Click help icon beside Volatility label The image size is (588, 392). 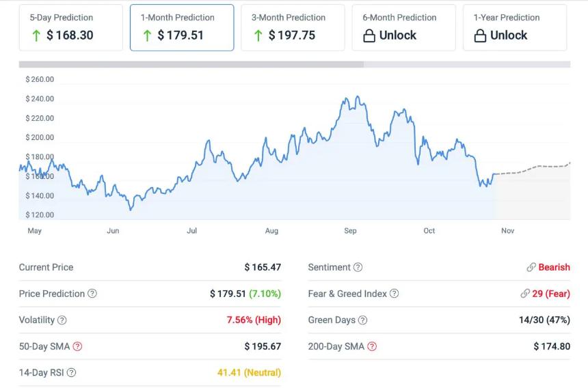point(62,320)
